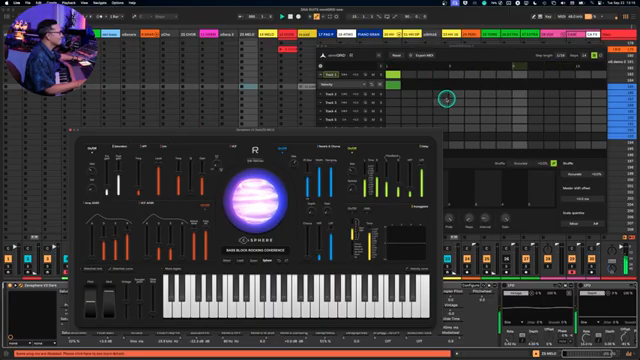Click the preset name BASS BLOCK ROCKING COHERENCE
The width and height of the screenshot is (640, 360).
[256, 250]
